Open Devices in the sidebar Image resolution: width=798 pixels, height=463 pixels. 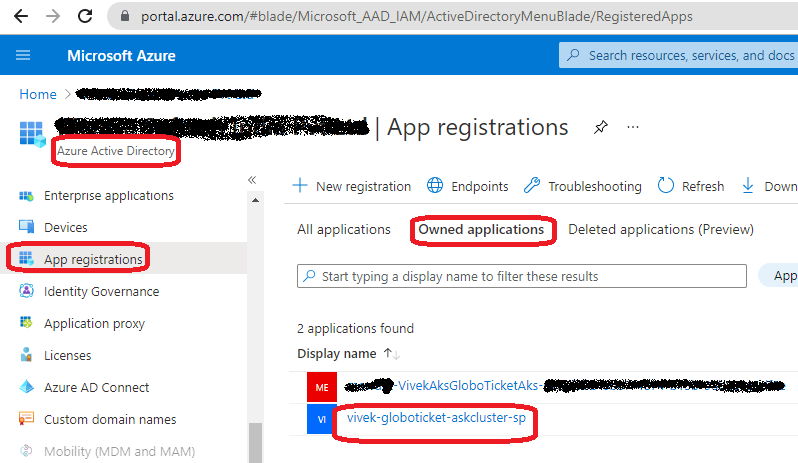66,227
